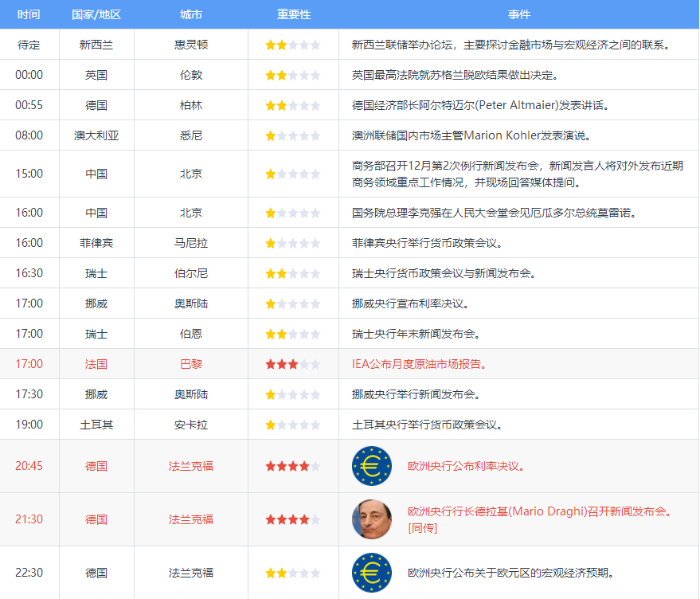Click the red 法国 country cell
The image size is (700, 599).
point(96,365)
